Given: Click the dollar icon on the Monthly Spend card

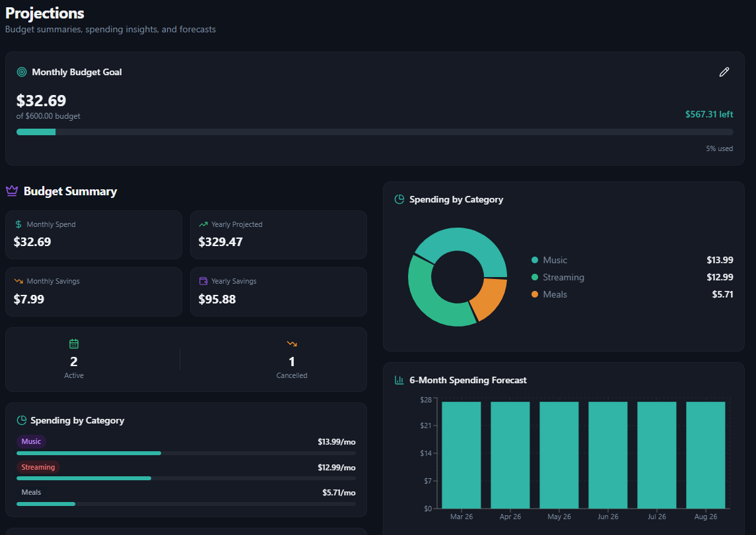Looking at the screenshot, I should coord(20,224).
